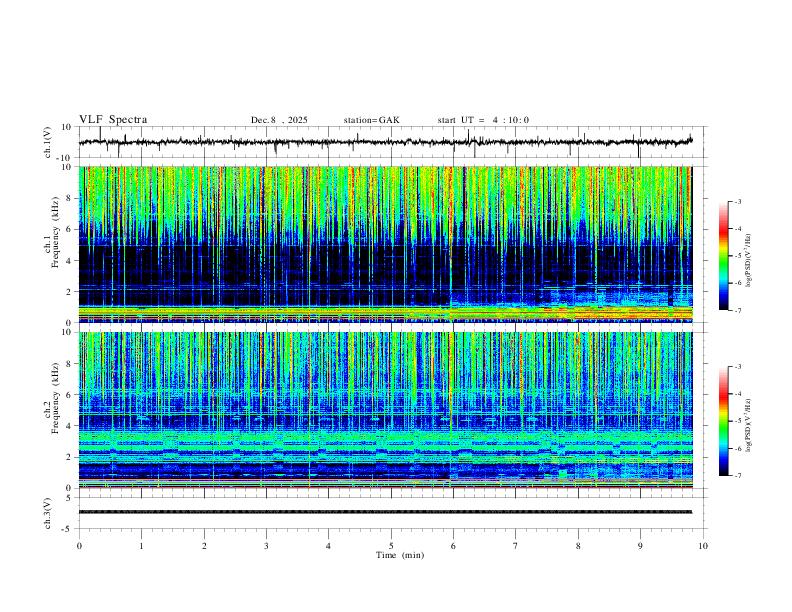Click the "-5" tick on the upper colorbar
This screenshot has height=612, width=792.
(737, 256)
